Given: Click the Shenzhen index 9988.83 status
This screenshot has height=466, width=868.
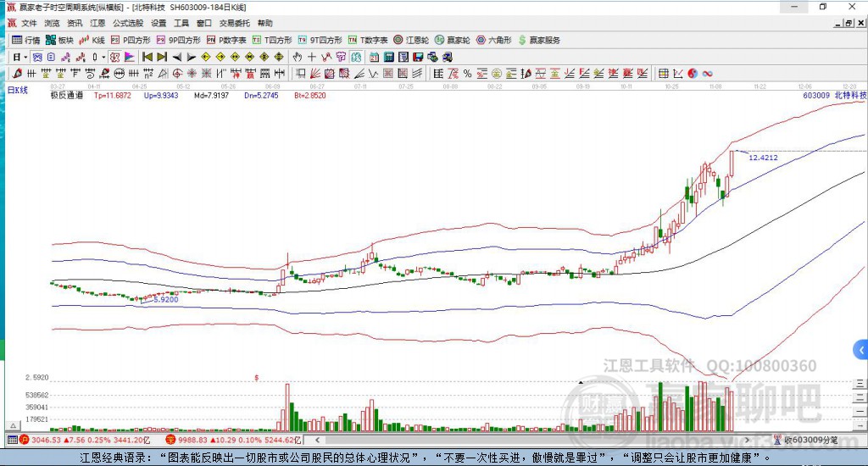Looking at the screenshot, I should pos(234,440).
